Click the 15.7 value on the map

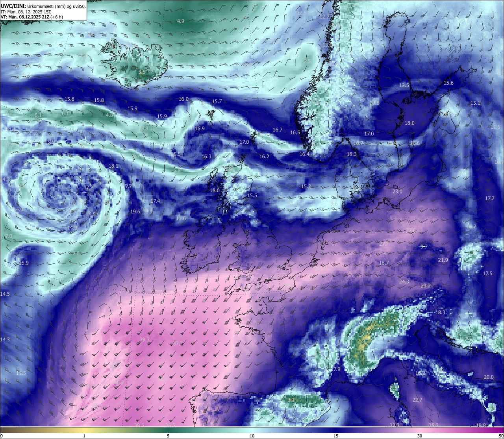(x=217, y=102)
